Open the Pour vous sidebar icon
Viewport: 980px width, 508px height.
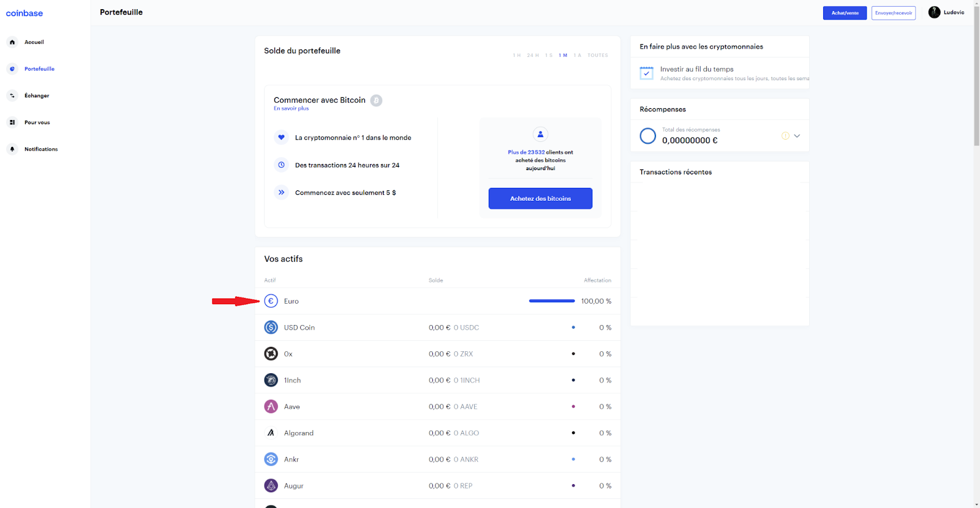(x=12, y=122)
